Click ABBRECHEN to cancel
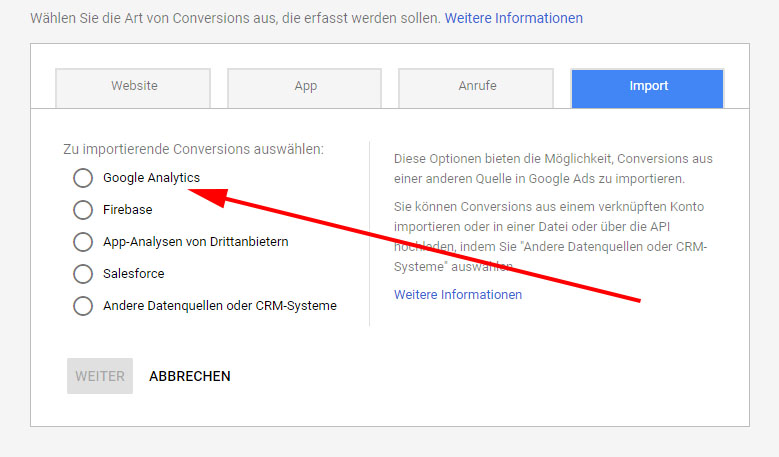This screenshot has height=457, width=779. [x=190, y=376]
